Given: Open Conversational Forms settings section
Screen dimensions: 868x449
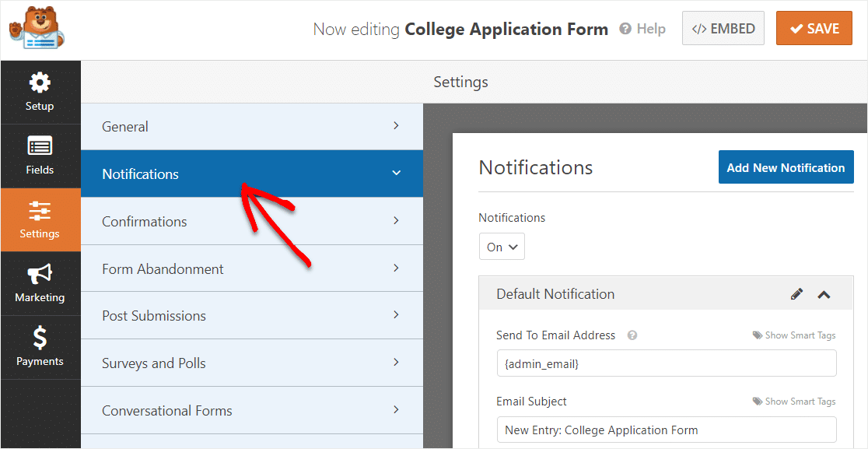Looking at the screenshot, I should point(252,410).
